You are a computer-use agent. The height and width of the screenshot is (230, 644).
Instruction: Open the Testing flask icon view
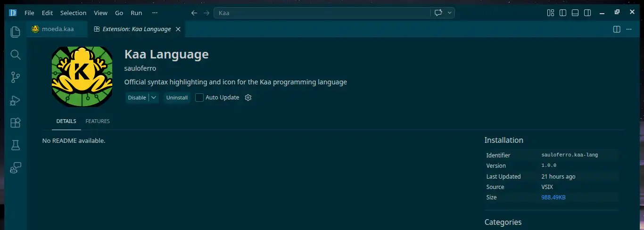(x=16, y=145)
